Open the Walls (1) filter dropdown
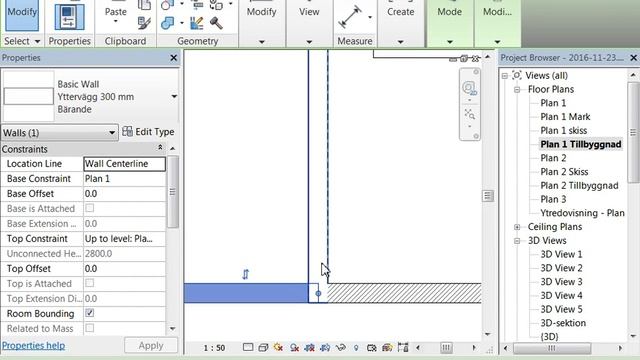Image resolution: width=640 pixels, height=360 pixels. pos(60,133)
